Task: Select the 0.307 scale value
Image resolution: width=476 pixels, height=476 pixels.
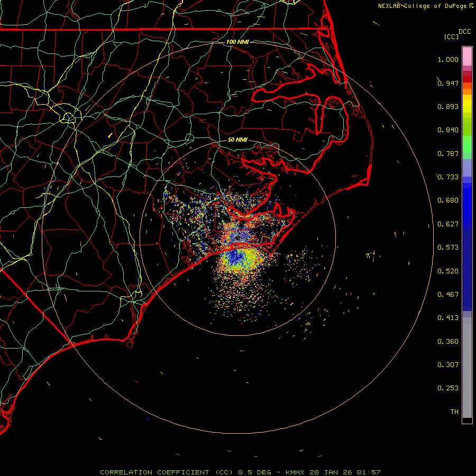Action: click(448, 365)
